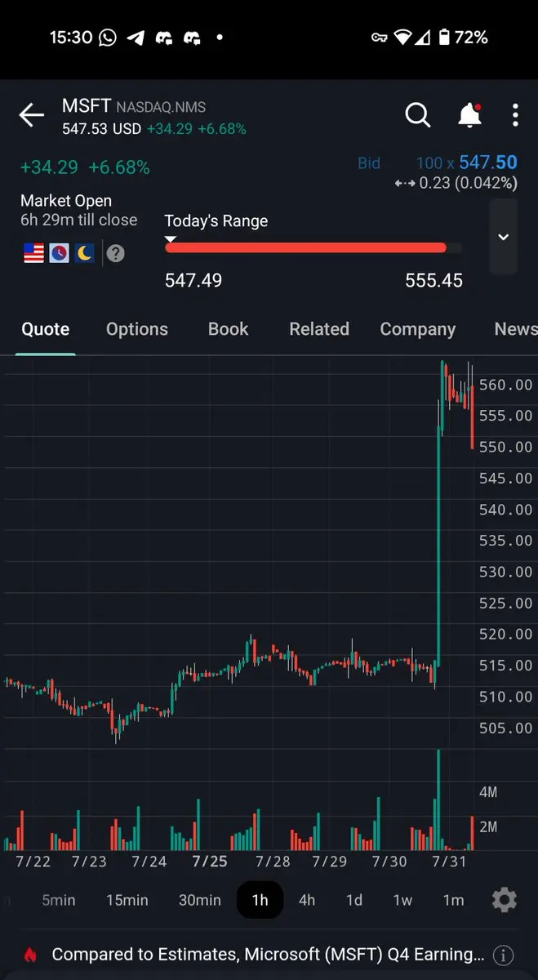Open the search magnifier icon
This screenshot has height=980, width=538.
point(418,116)
